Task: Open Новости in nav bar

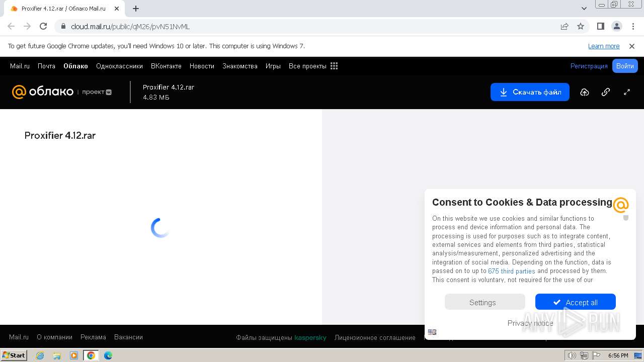Action: (202, 66)
